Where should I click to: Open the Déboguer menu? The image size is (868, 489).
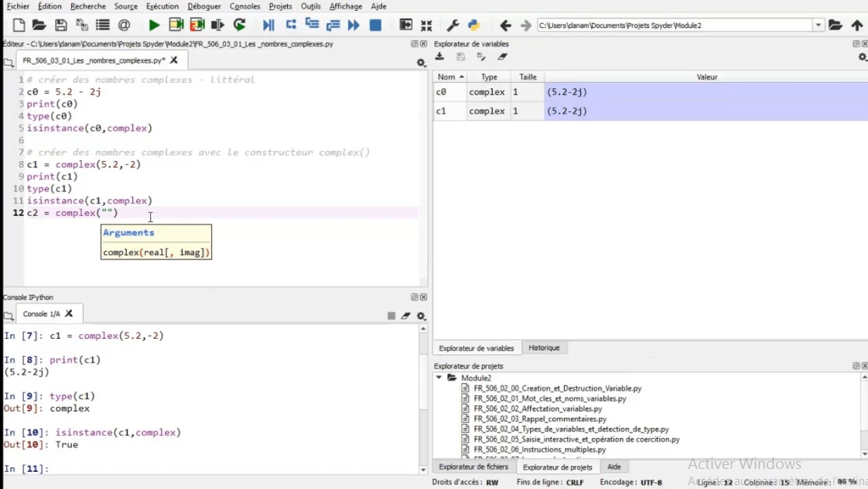pyautogui.click(x=203, y=6)
